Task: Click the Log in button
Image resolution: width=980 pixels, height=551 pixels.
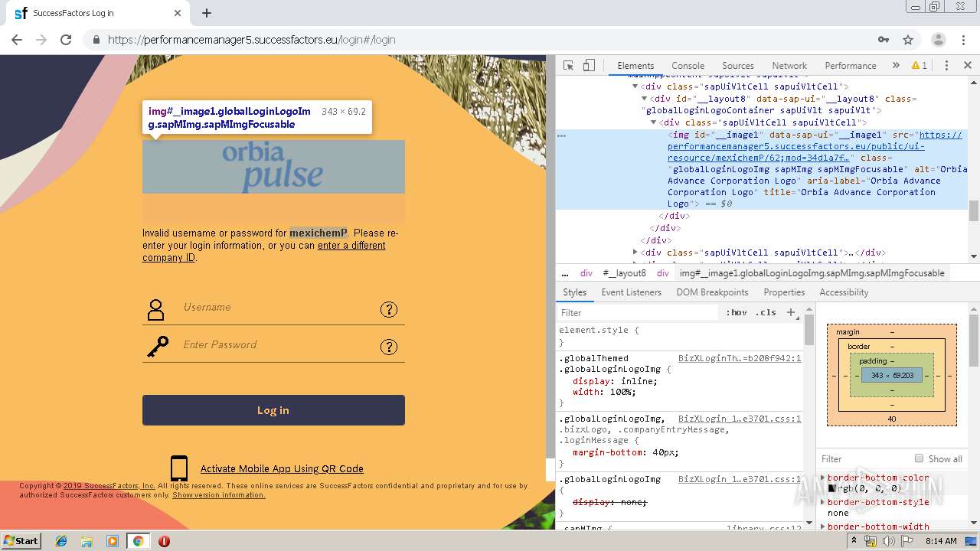Action: (273, 410)
